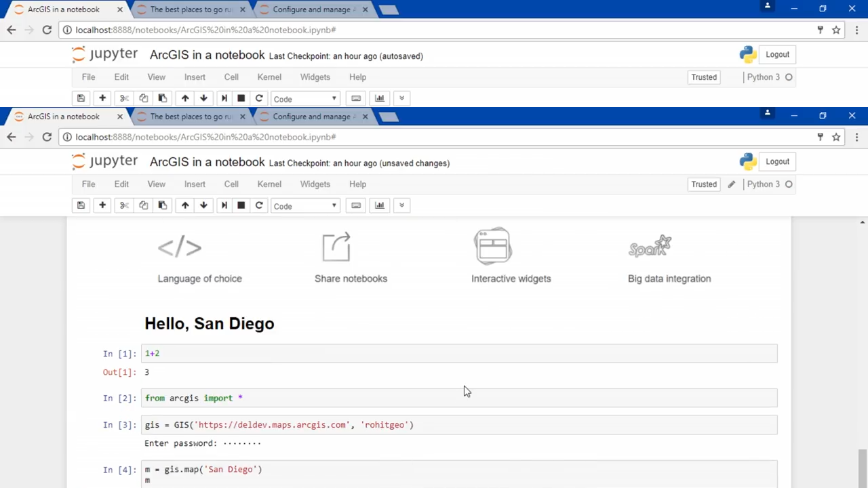This screenshot has width=868, height=488.
Task: Click address bar URL in unsaved-changes window
Action: 205,137
